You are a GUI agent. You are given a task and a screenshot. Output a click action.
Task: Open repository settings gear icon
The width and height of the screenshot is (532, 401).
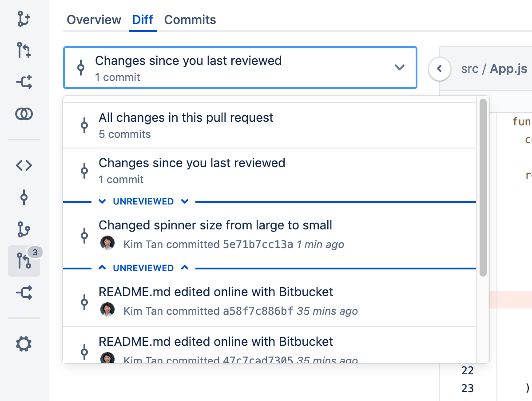click(x=24, y=344)
